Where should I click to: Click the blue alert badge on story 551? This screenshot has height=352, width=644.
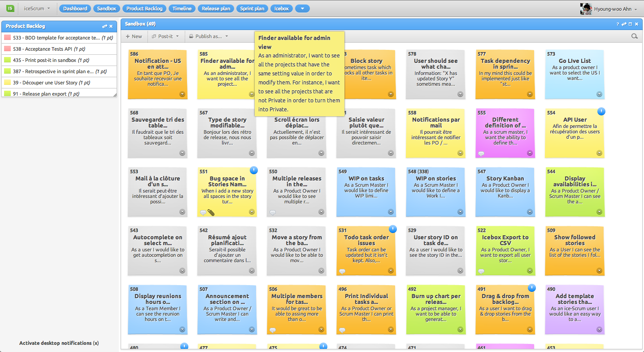click(253, 170)
